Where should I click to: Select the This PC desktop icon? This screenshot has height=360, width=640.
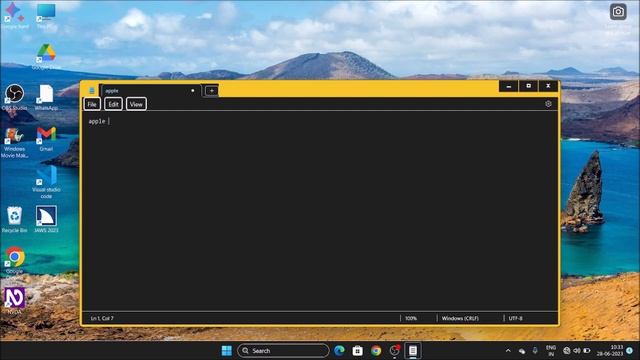[x=46, y=16]
